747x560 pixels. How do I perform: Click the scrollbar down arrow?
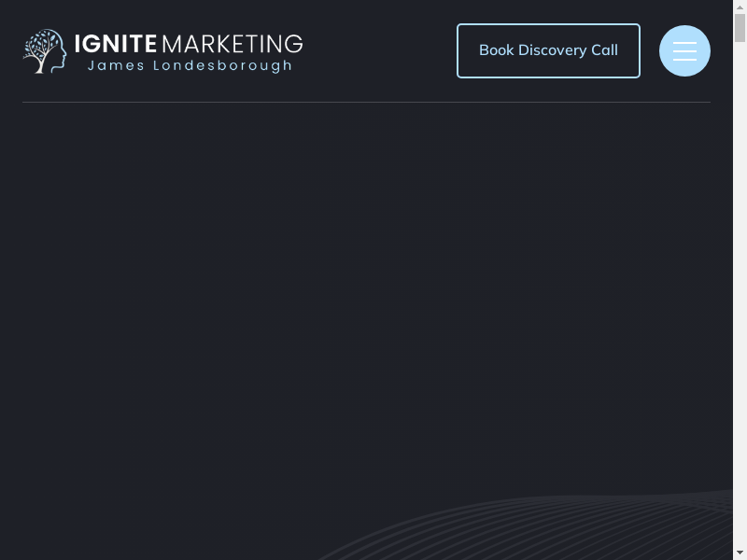point(740,553)
